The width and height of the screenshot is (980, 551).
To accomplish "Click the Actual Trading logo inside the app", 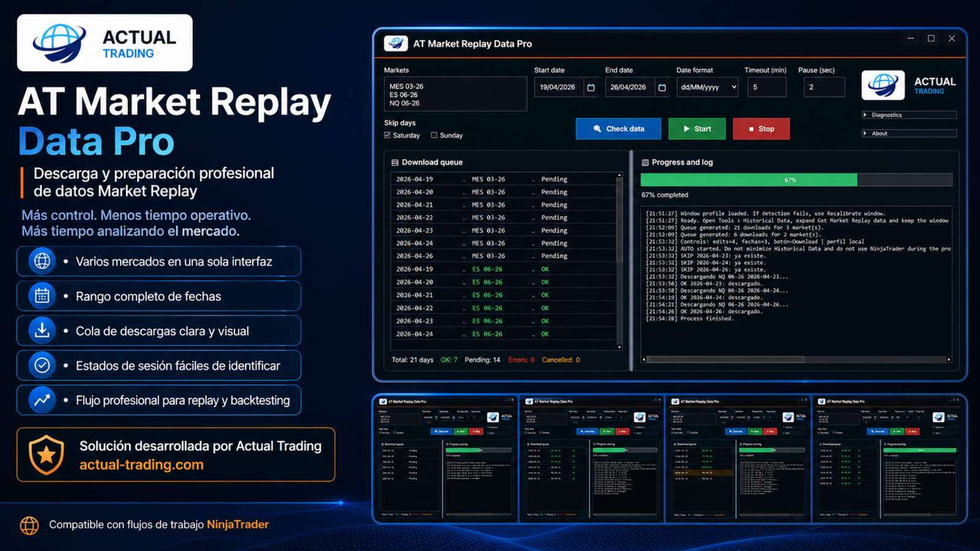I will [x=883, y=86].
